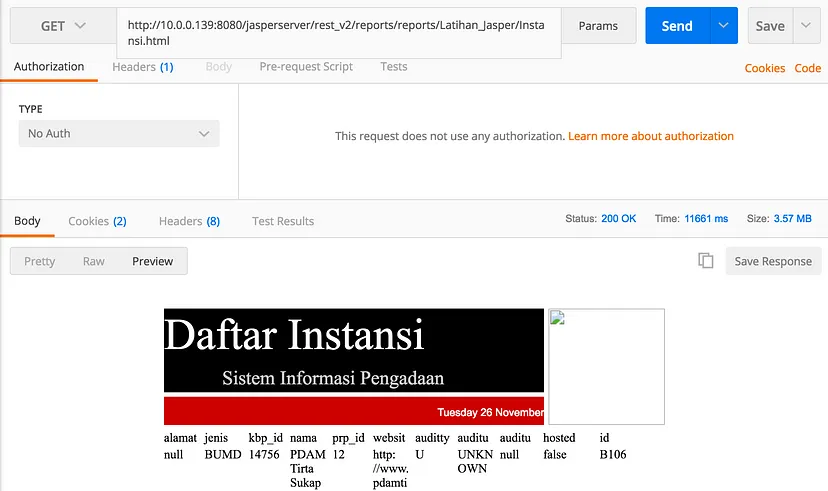Click the Save Response button
Viewport: 828px width, 491px height.
[x=773, y=261]
